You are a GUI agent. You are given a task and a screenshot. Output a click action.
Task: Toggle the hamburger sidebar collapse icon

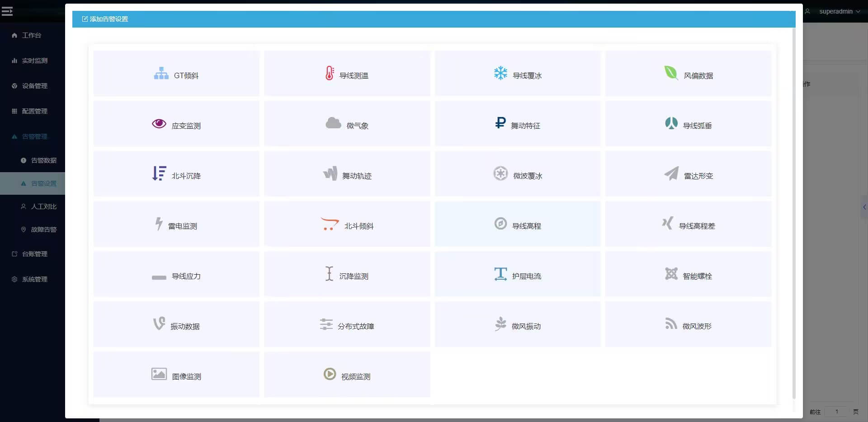(x=7, y=11)
